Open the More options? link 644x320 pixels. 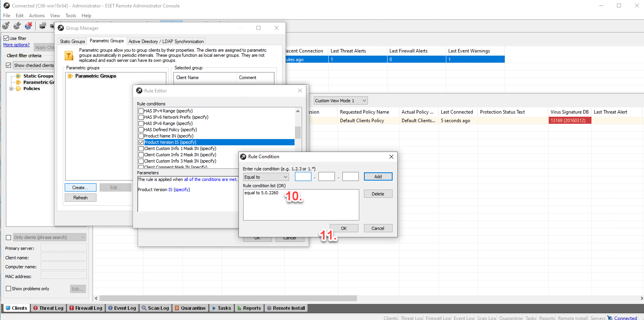[16, 45]
